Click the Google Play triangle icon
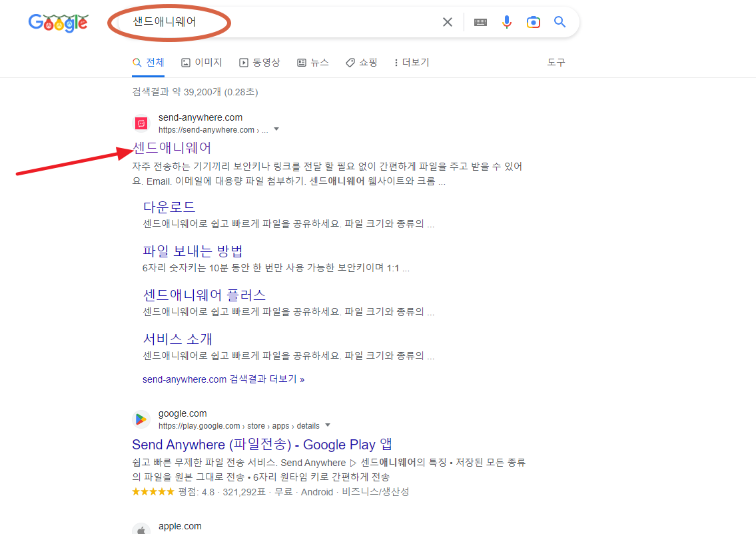 [x=141, y=419]
